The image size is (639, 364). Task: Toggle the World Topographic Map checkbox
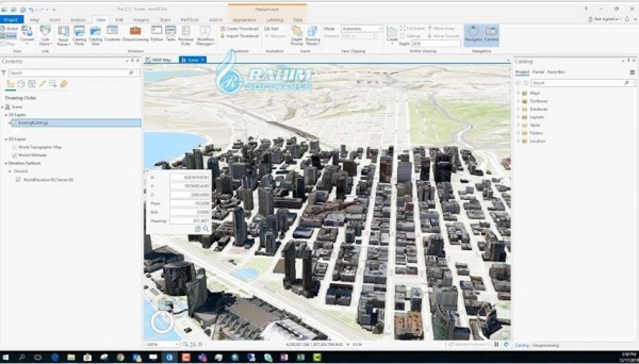pos(14,147)
